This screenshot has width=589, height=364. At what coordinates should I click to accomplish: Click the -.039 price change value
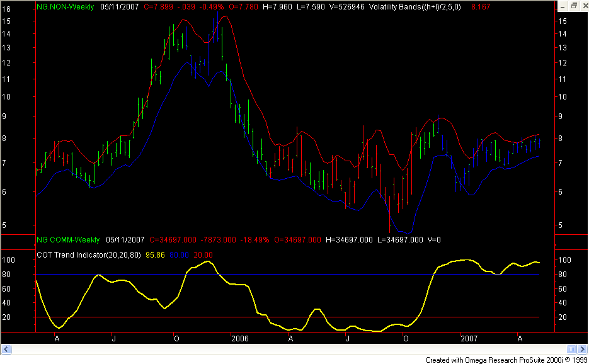point(185,7)
